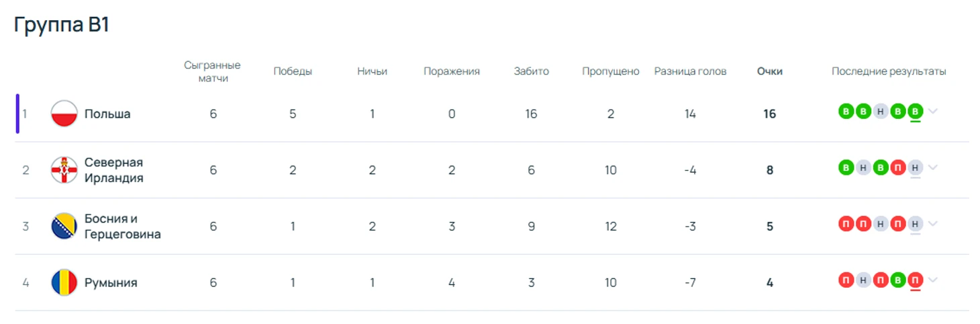Select Bosnia's first red loss badge
The height and width of the screenshot is (324, 980).
click(x=846, y=224)
